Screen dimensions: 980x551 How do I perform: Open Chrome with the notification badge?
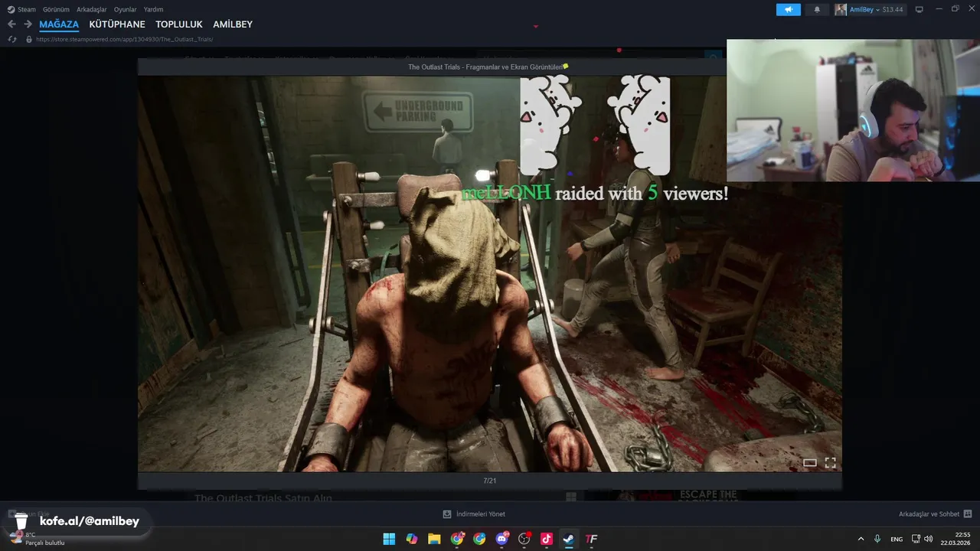(457, 539)
